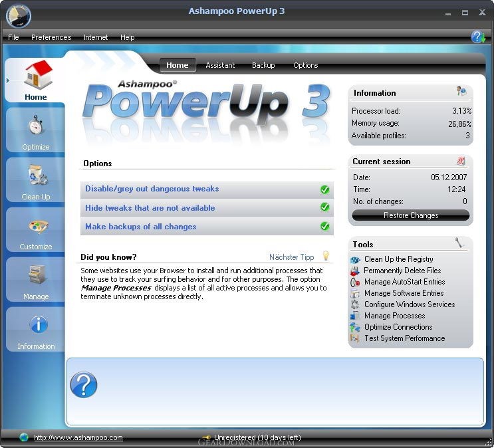The height and width of the screenshot is (448, 494).
Task: Open the File menu
Action: click(x=13, y=37)
